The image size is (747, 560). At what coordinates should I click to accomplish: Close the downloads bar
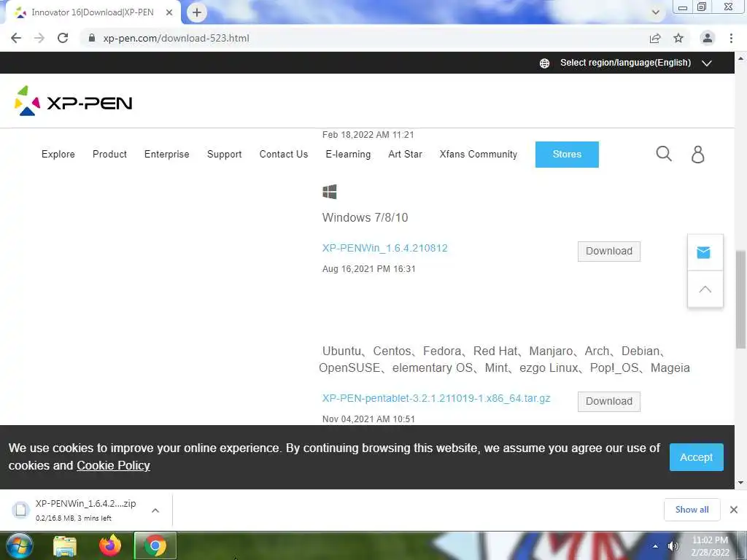coord(734,510)
